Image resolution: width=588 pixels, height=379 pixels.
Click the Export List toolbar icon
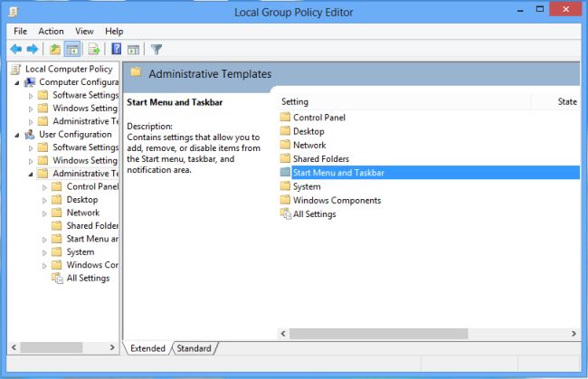point(94,49)
